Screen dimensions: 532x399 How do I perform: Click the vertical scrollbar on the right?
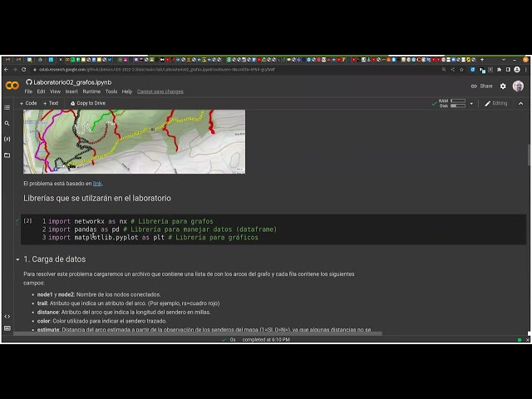[x=529, y=155]
